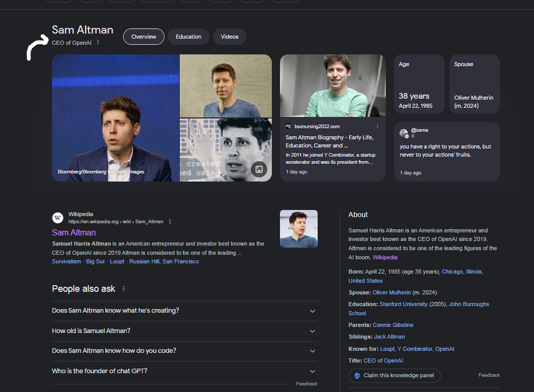
Task: Open the image viewer icon on the black-and-white photo
Action: coord(259,169)
